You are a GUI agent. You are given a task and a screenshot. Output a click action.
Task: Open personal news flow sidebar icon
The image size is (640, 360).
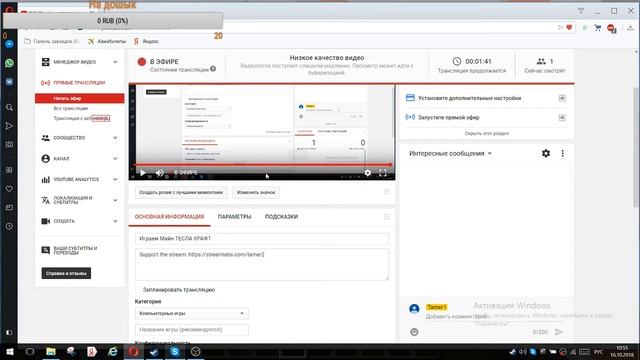click(x=9, y=126)
